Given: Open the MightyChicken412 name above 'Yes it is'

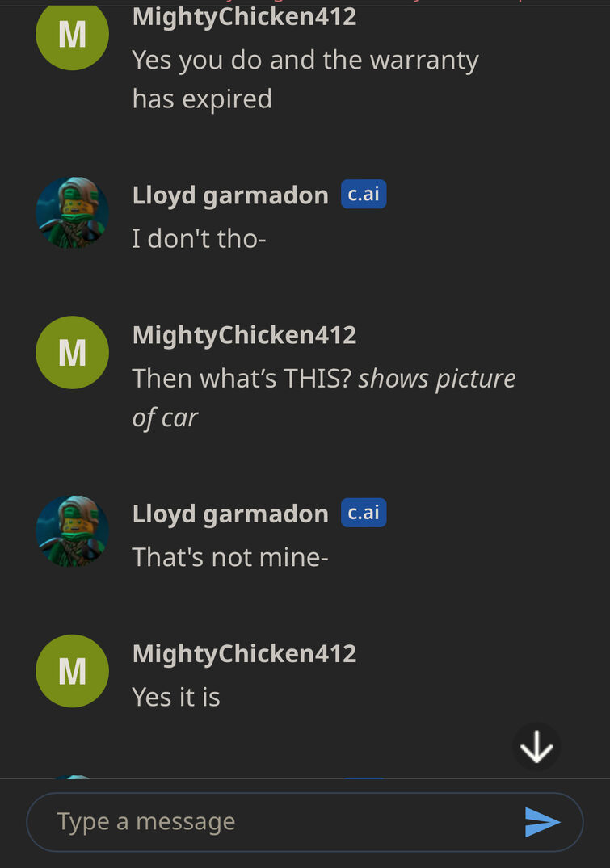Looking at the screenshot, I should pos(244,654).
